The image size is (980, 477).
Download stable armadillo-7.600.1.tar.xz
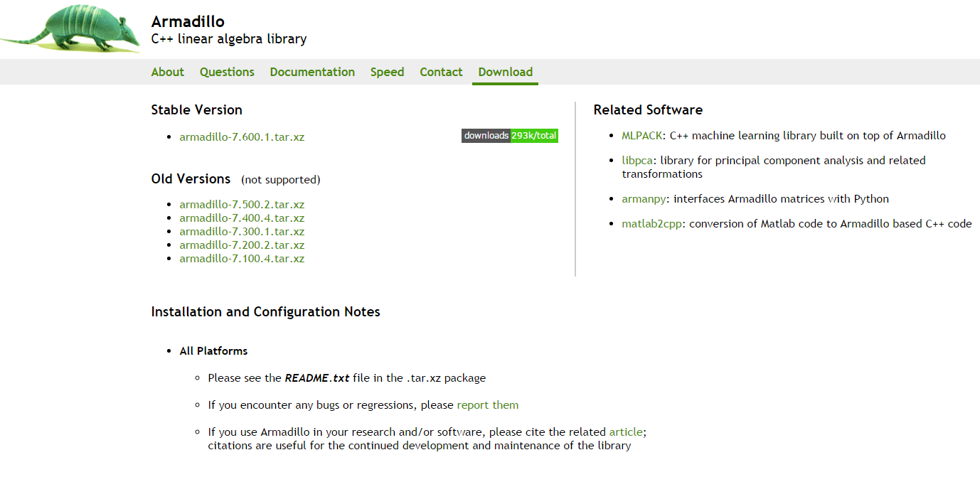(242, 136)
